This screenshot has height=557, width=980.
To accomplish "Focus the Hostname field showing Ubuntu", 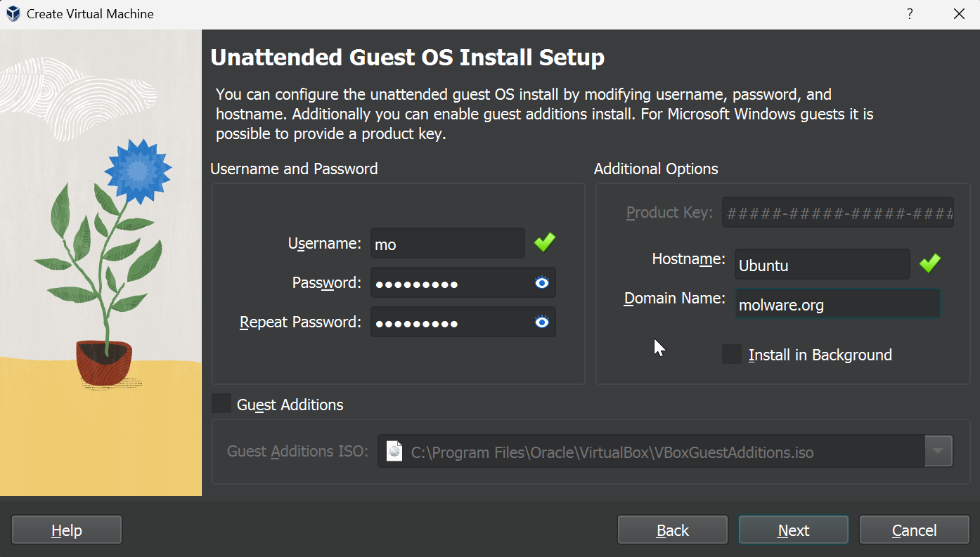I will point(822,266).
